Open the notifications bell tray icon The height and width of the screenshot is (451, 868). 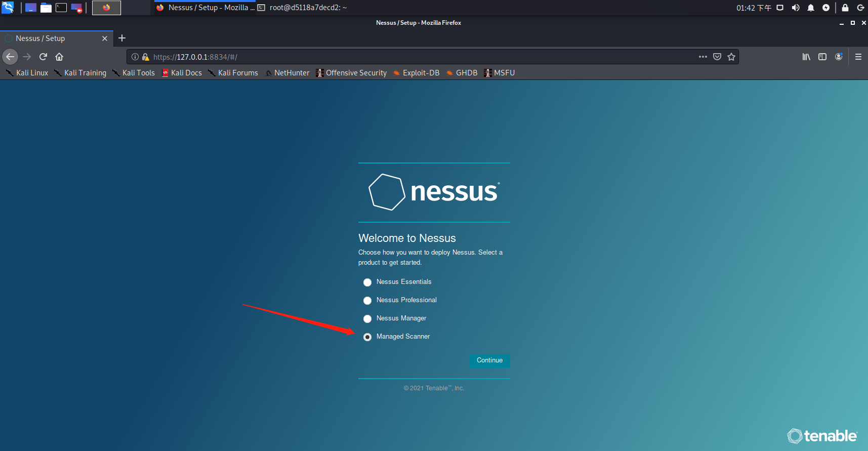811,8
